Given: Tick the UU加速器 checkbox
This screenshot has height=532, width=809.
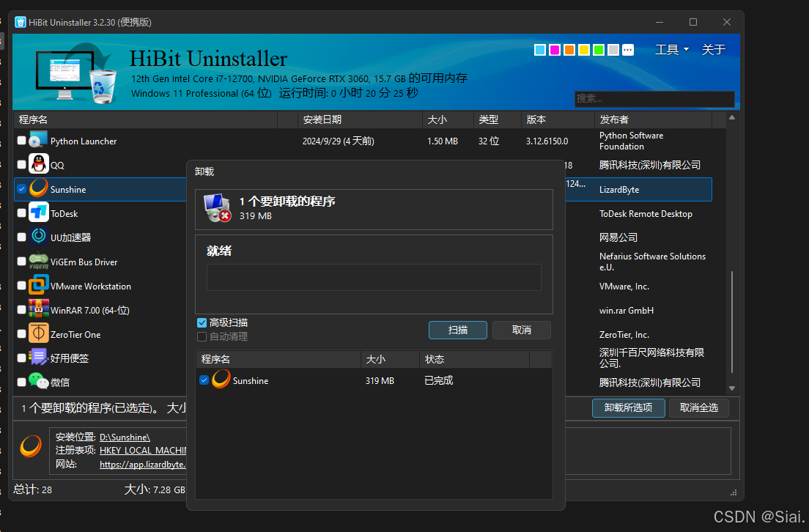Looking at the screenshot, I should (21, 237).
